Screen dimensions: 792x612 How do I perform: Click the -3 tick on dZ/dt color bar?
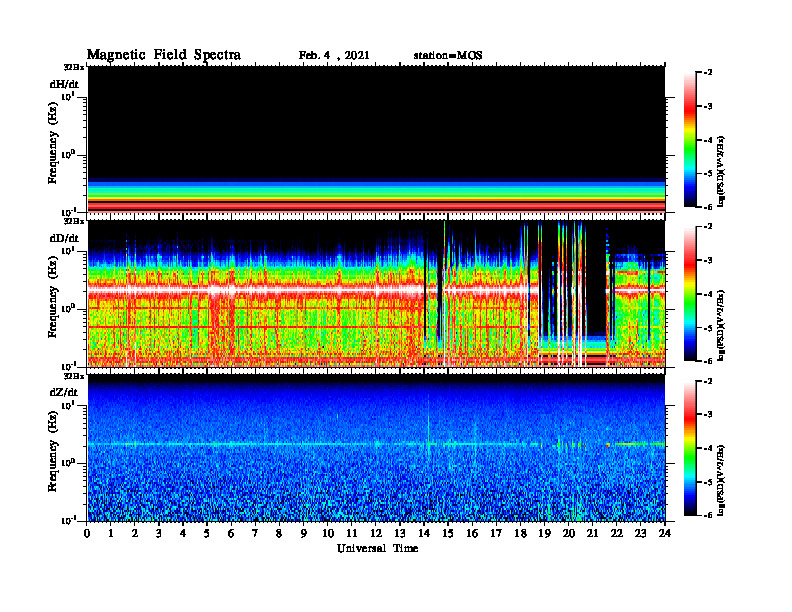point(708,415)
